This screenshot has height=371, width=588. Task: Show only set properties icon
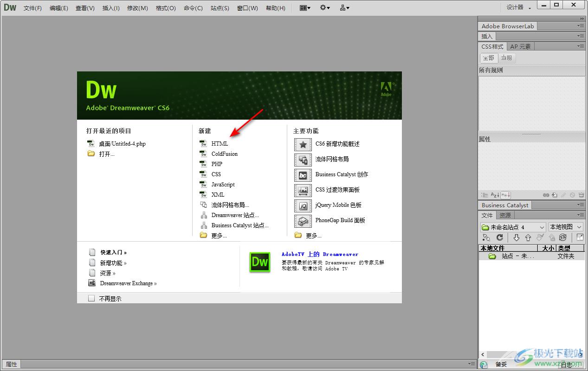point(505,195)
